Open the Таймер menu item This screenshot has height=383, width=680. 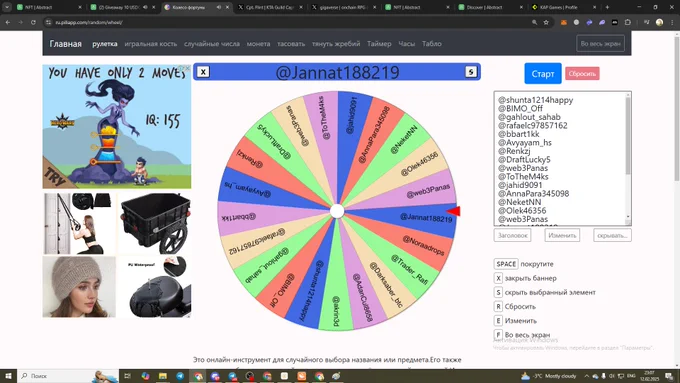point(379,44)
